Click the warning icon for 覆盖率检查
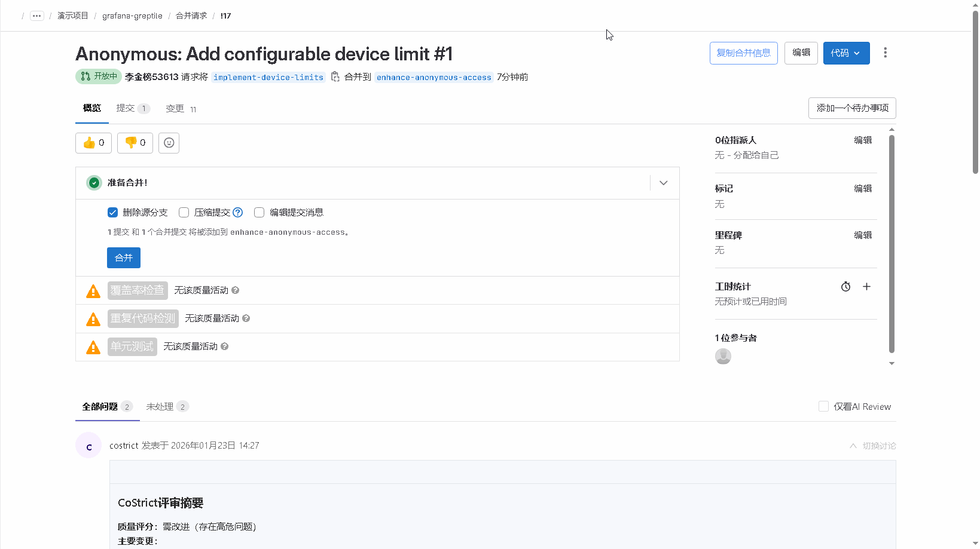This screenshot has width=980, height=549. pos(93,291)
